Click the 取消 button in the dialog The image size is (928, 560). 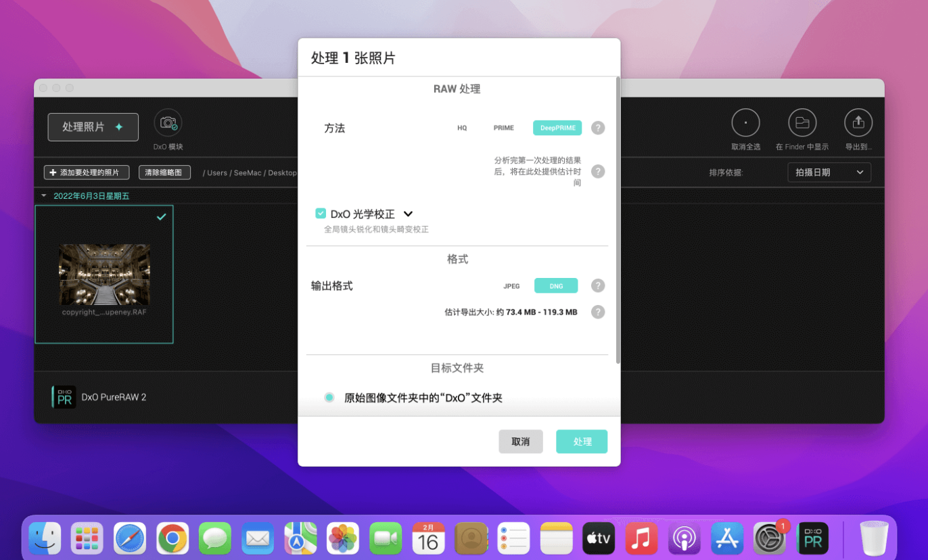[520, 442]
